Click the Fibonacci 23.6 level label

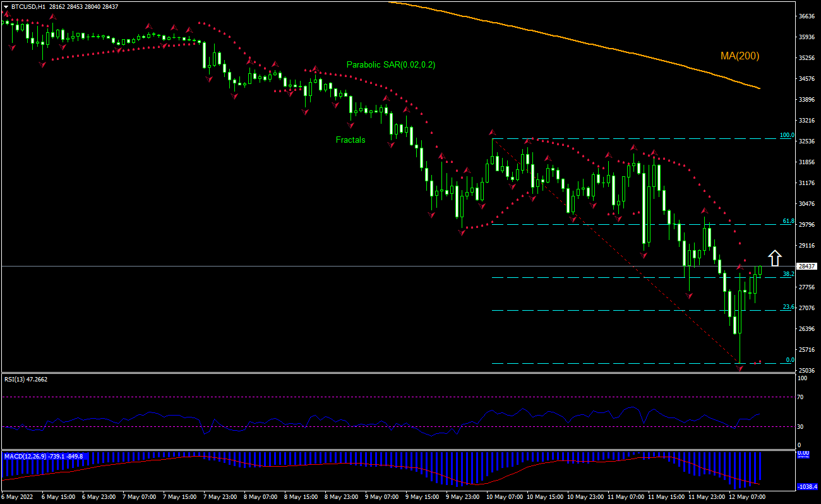788,307
